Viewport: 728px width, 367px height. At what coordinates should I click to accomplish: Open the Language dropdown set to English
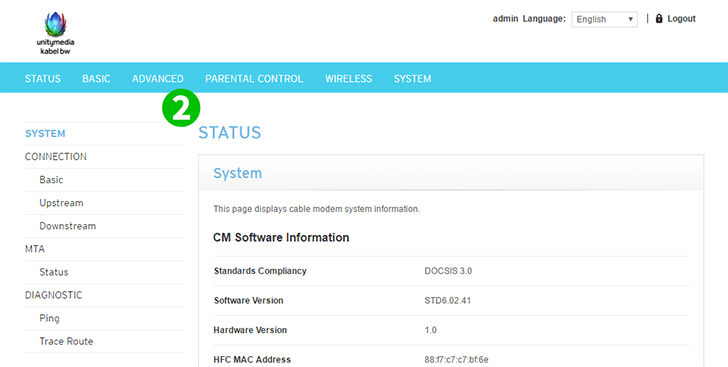604,19
